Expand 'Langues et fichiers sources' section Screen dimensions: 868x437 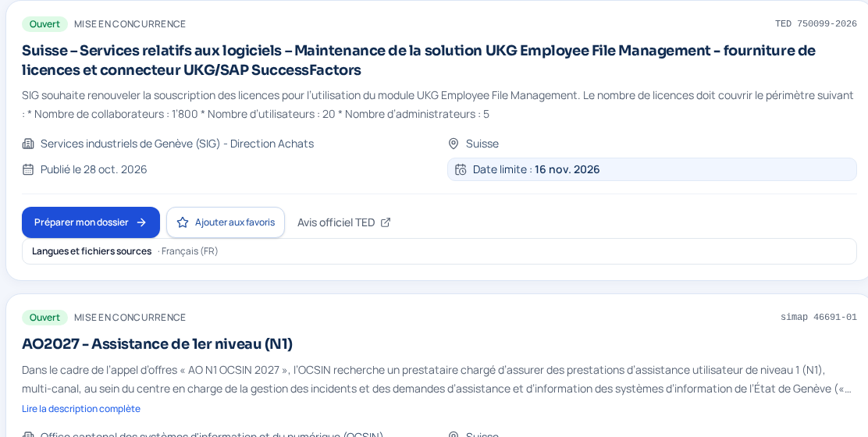point(439,251)
